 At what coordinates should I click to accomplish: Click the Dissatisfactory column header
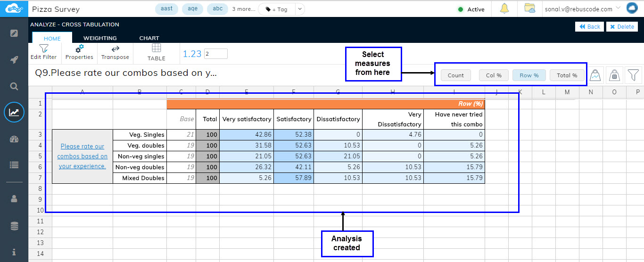(x=338, y=119)
